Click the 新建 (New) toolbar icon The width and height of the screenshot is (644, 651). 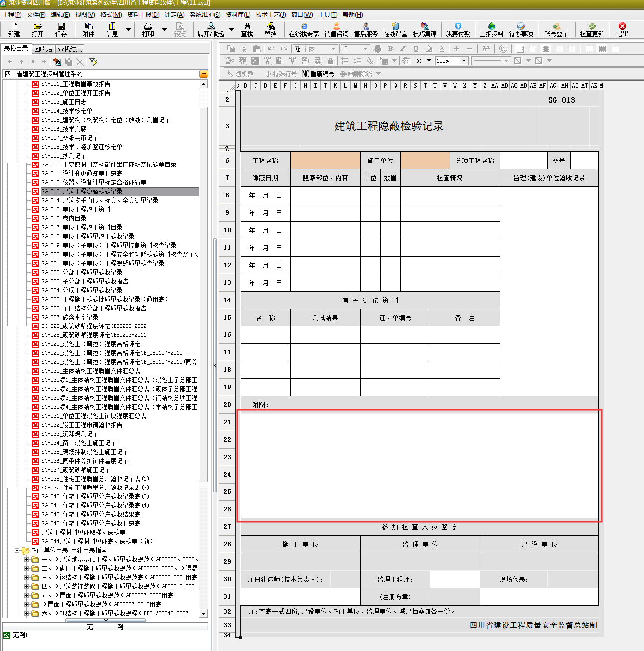click(x=14, y=30)
